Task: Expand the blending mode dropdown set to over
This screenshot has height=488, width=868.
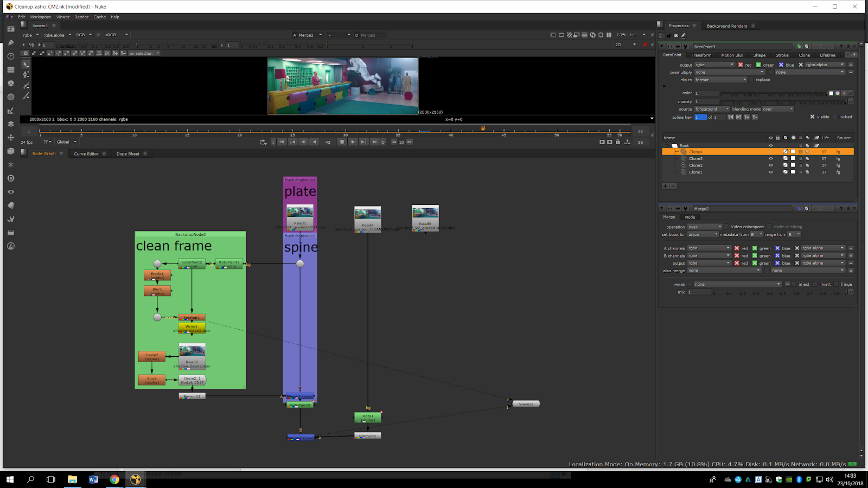Action: point(778,109)
